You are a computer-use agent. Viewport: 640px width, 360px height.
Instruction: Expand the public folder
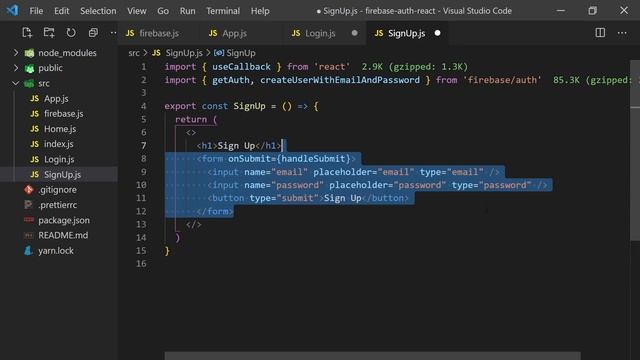[x=59, y=68]
